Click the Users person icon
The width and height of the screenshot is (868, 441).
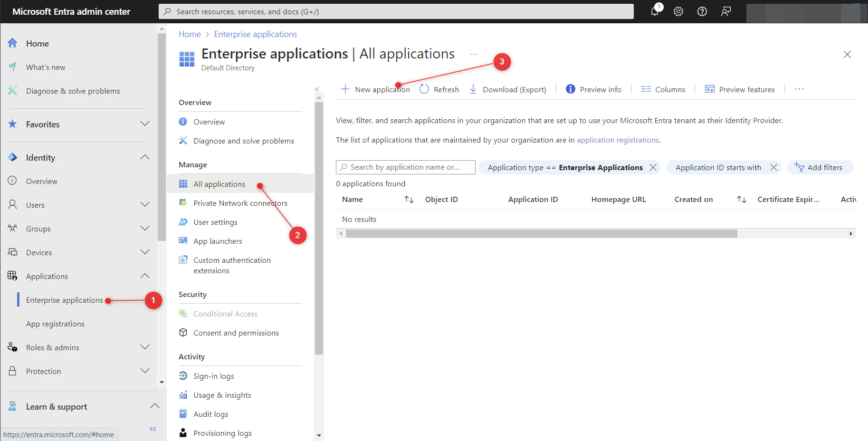coord(13,205)
